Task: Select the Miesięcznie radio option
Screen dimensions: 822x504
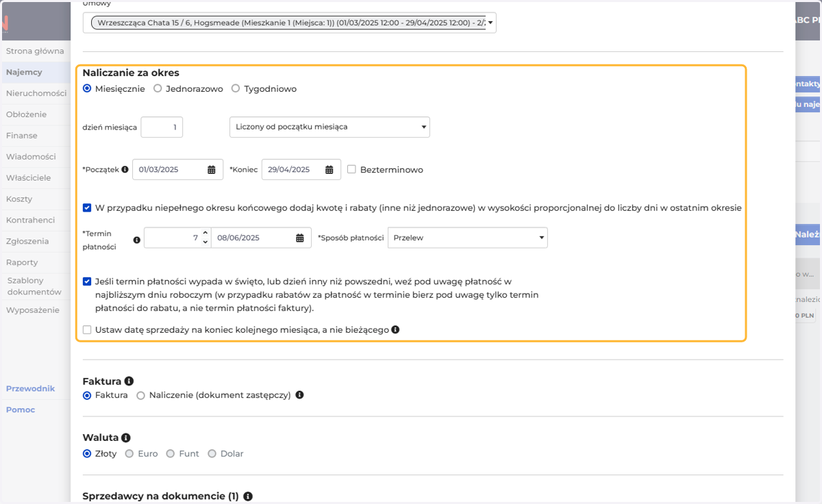Action: [87, 88]
